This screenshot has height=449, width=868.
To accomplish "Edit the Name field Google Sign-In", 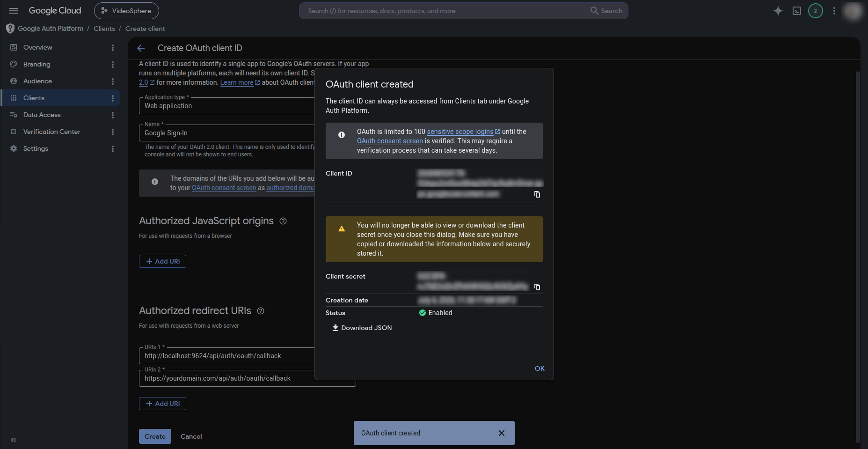I will pyautogui.click(x=227, y=133).
